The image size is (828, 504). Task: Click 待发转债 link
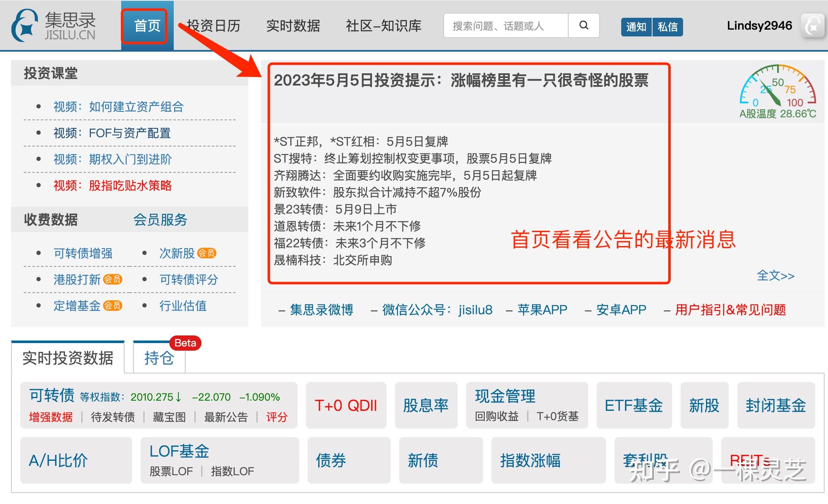point(113,417)
